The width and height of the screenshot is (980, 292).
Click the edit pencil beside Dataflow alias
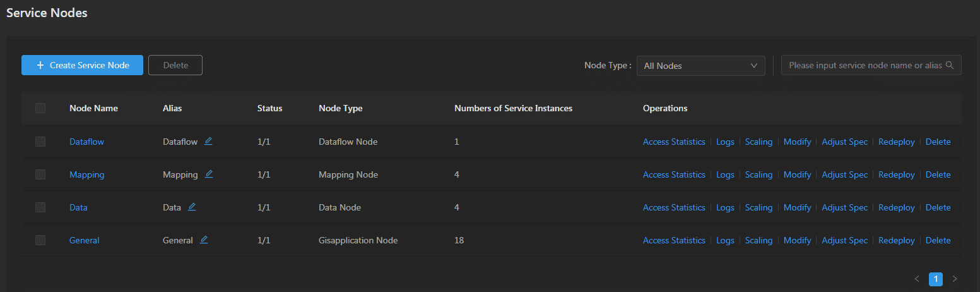point(208,142)
